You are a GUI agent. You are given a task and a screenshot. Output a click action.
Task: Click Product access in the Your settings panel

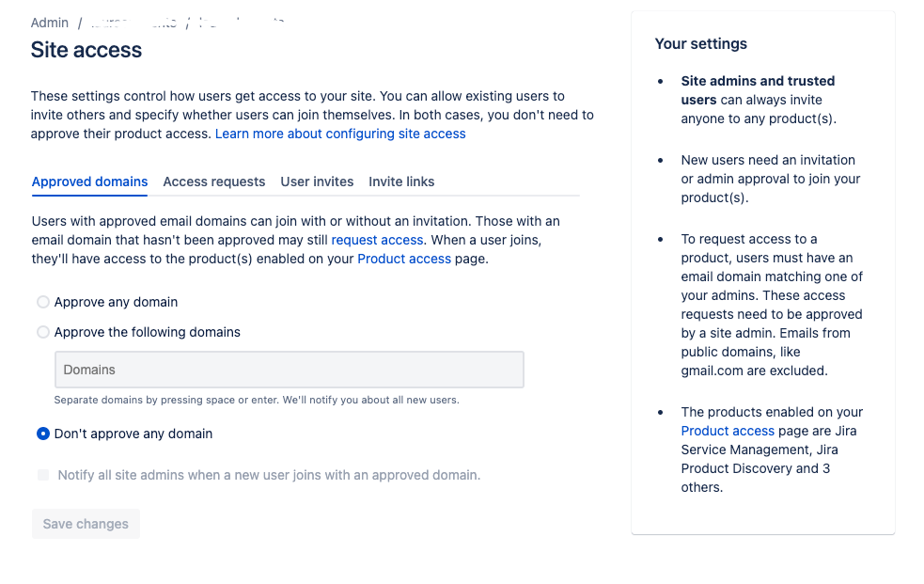(x=728, y=431)
